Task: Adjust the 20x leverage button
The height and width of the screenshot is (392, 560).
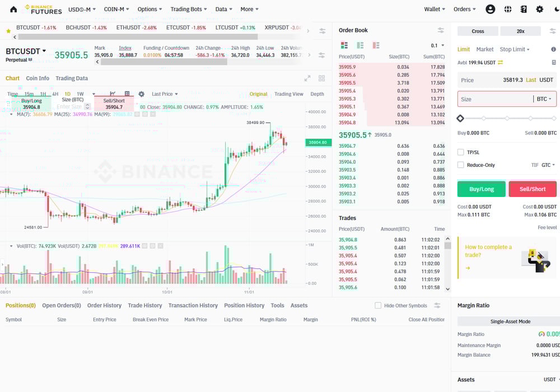Action: pyautogui.click(x=520, y=31)
